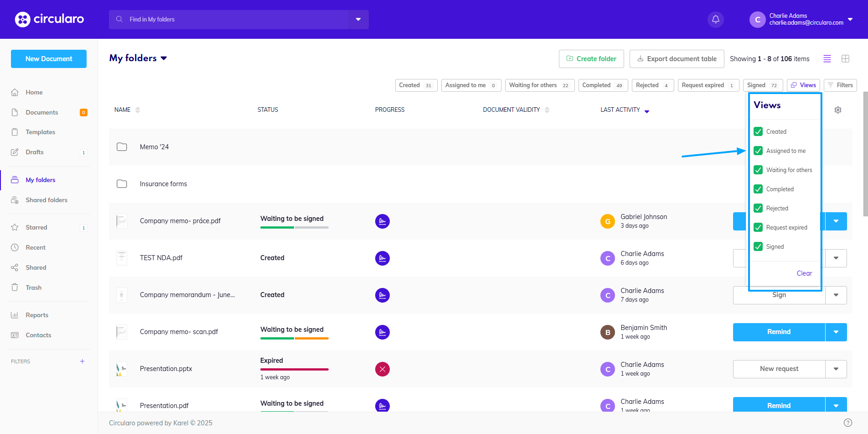Disable the Signed view checkbox
The height and width of the screenshot is (434, 868).
click(758, 246)
